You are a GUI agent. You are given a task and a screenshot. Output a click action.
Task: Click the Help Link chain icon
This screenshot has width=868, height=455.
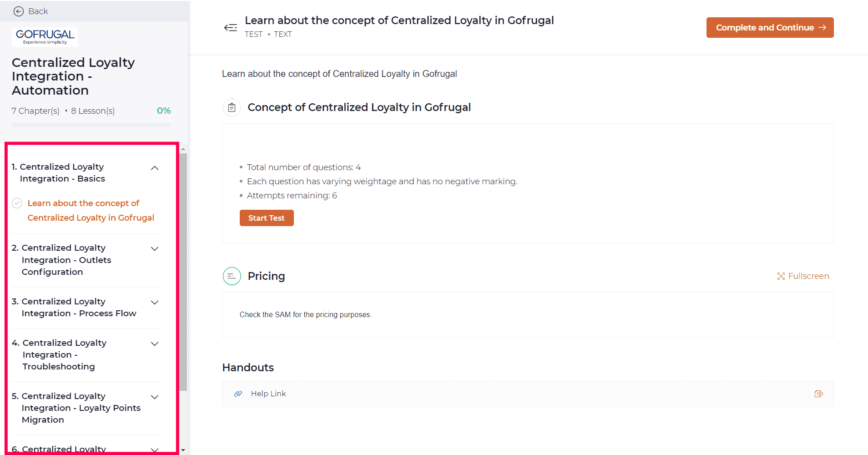tap(238, 394)
